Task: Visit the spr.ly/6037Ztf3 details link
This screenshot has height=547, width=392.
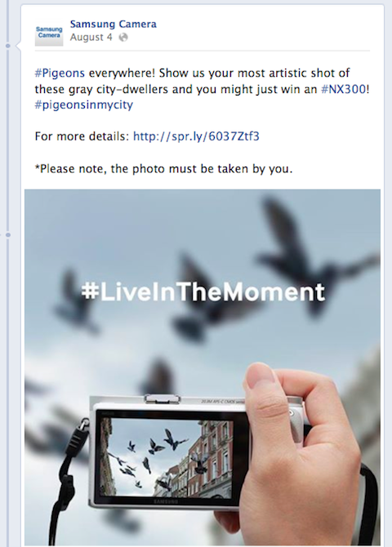Action: (196, 136)
